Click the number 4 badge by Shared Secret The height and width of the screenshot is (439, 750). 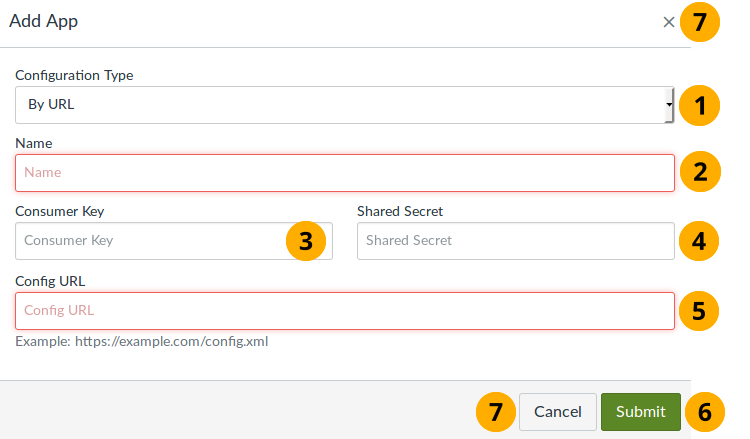(700, 241)
